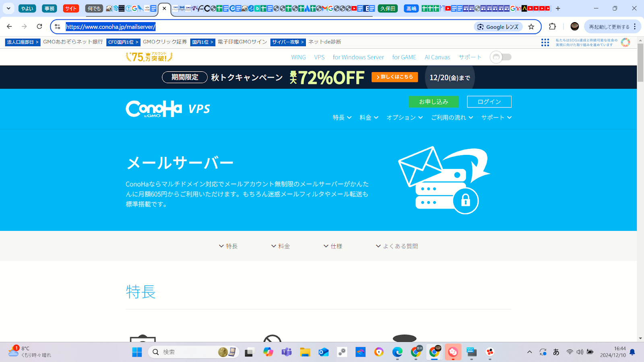
Task: Open the weather widget showing 8°C
Action: pyautogui.click(x=30, y=352)
